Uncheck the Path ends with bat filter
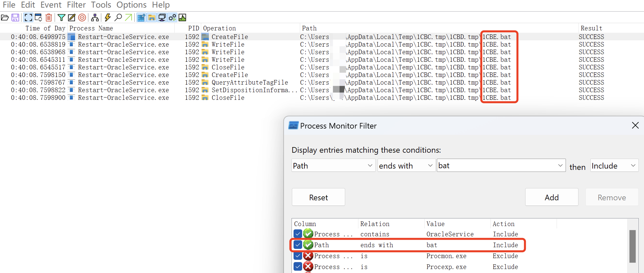Screen dimensions: 644x273 point(298,245)
